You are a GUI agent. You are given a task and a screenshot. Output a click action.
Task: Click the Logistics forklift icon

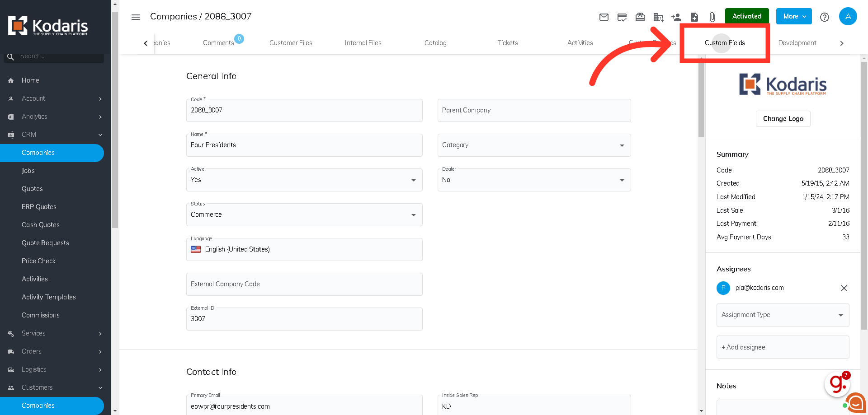pyautogui.click(x=11, y=369)
